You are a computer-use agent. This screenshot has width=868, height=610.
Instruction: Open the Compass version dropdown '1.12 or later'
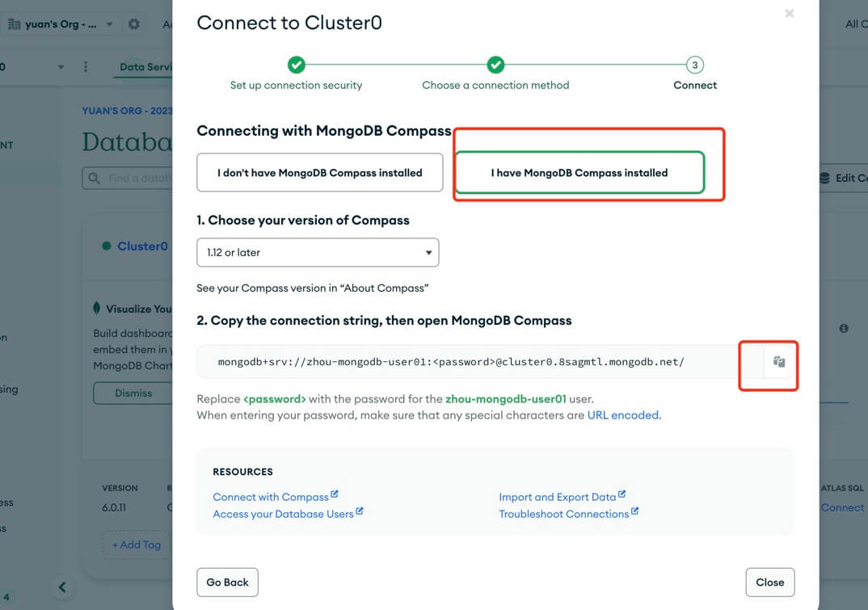click(x=318, y=252)
